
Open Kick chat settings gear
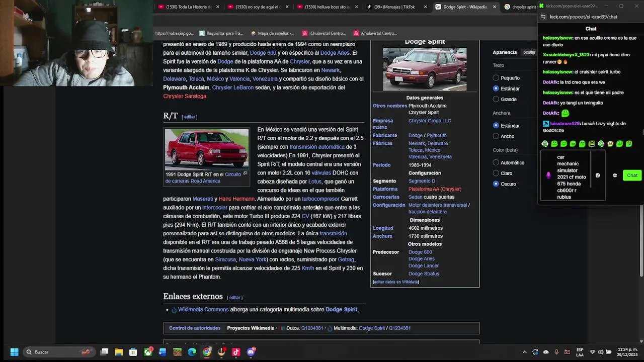[615, 175]
